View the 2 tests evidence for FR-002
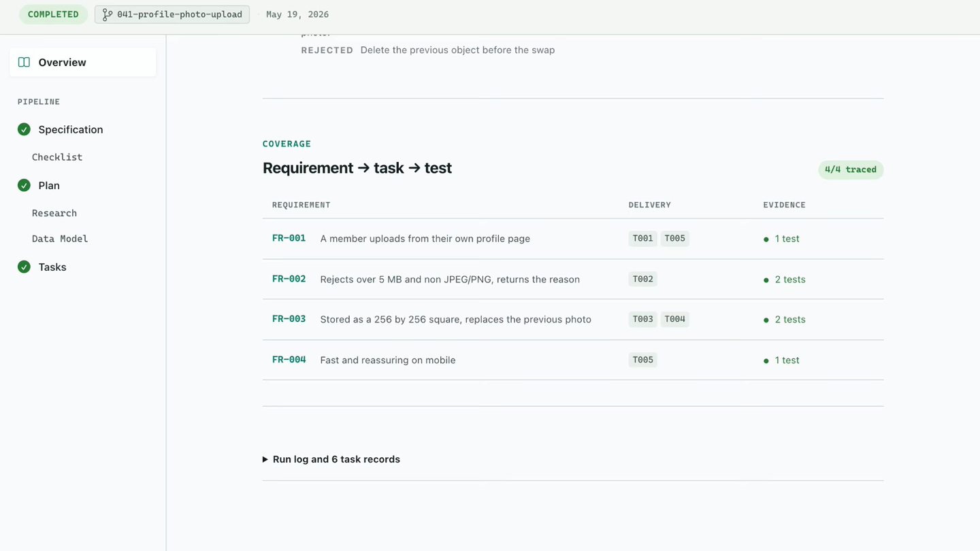Viewport: 980px width, 551px height. pyautogui.click(x=784, y=280)
